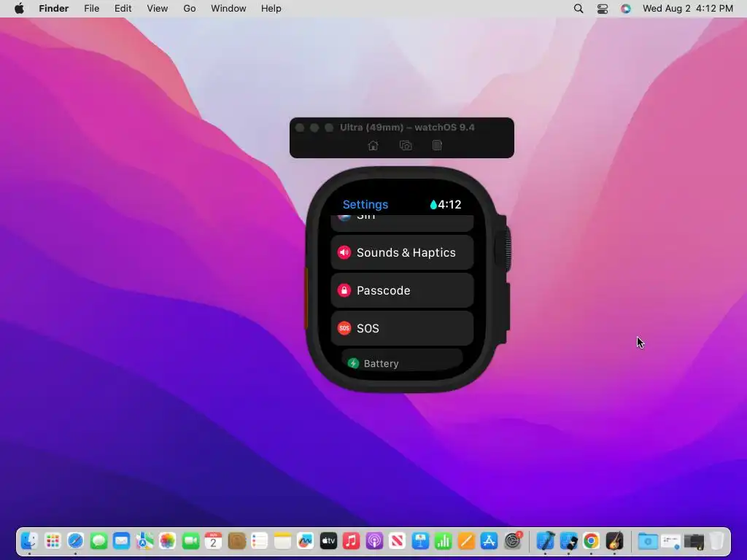This screenshot has height=560, width=747.
Task: Click the watch side button below crown
Action: [x=506, y=308]
